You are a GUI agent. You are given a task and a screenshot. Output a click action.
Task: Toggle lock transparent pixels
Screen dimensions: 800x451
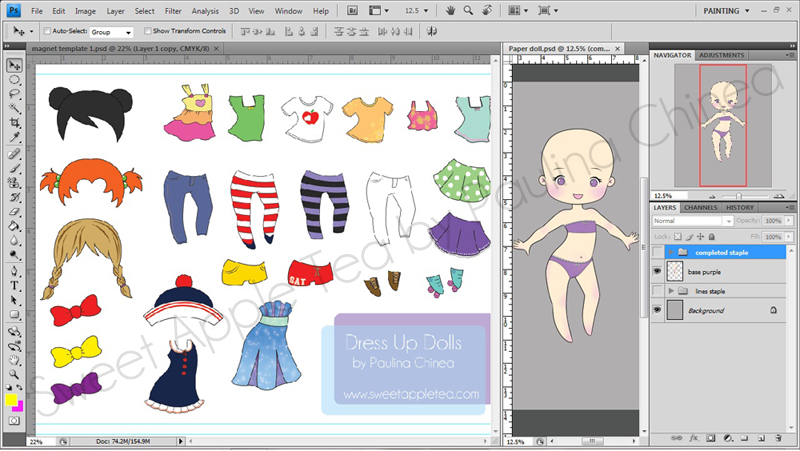click(678, 237)
